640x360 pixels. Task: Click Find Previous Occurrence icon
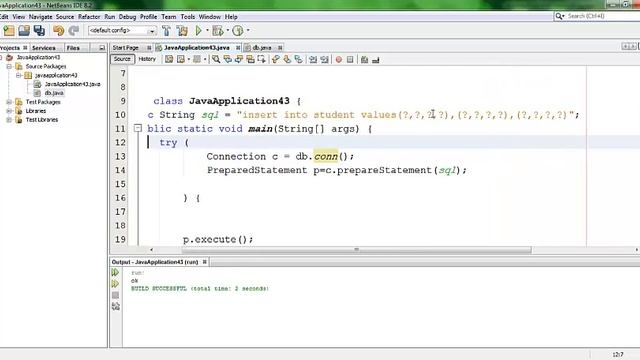[227, 60]
